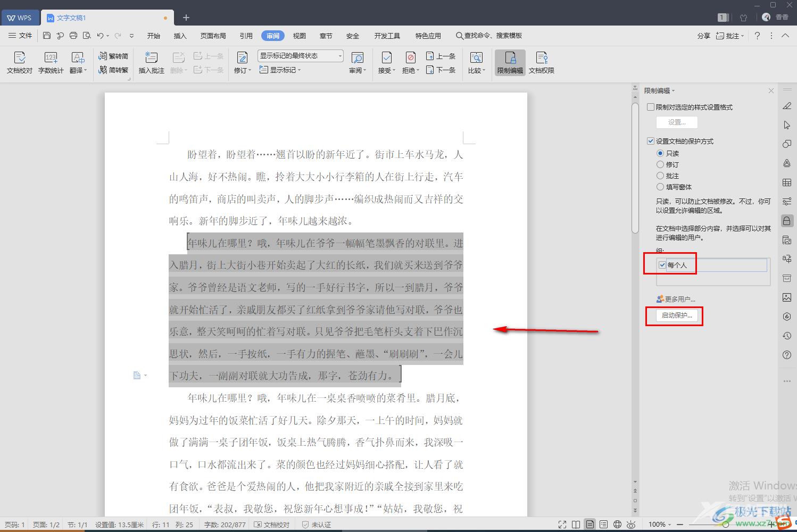Select the 批注 protection radio option
This screenshot has width=797, height=532.
(660, 176)
